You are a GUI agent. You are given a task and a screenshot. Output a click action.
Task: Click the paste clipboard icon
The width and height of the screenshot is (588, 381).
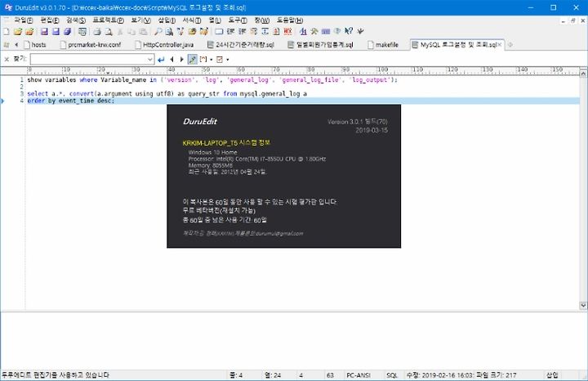tap(142, 32)
